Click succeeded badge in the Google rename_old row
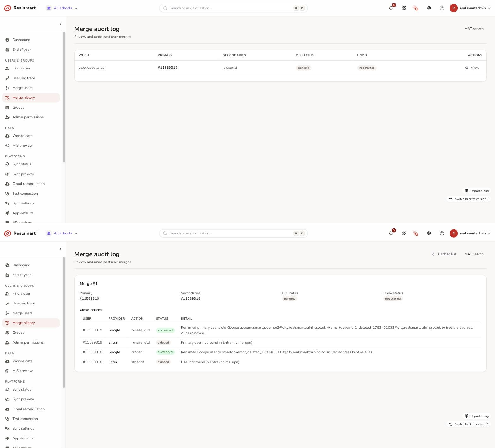Image resolution: width=495 pixels, height=448 pixels. click(x=165, y=330)
